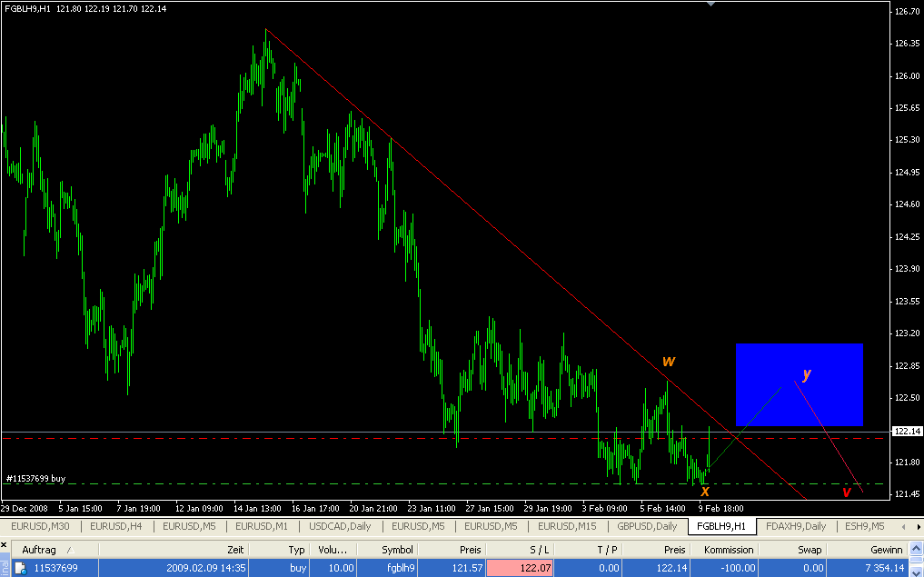This screenshot has width=924, height=577.
Task: Click the T / P column header
Action: (x=586, y=550)
